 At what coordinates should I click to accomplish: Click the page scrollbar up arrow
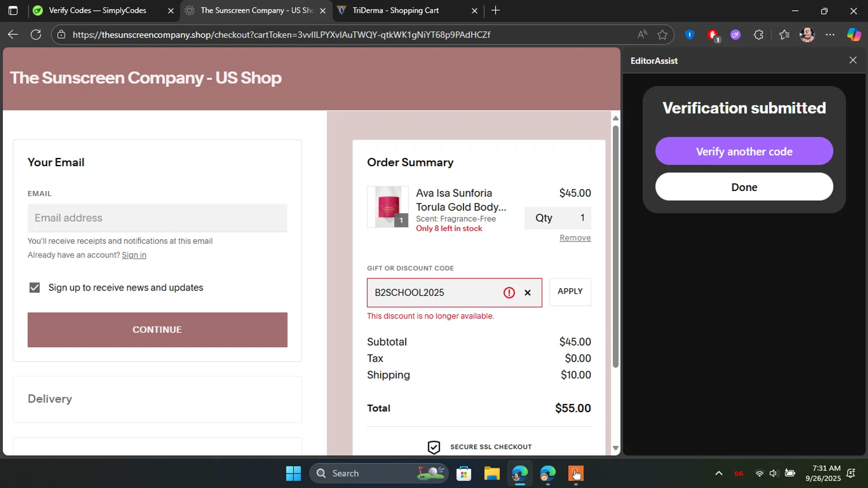point(616,118)
